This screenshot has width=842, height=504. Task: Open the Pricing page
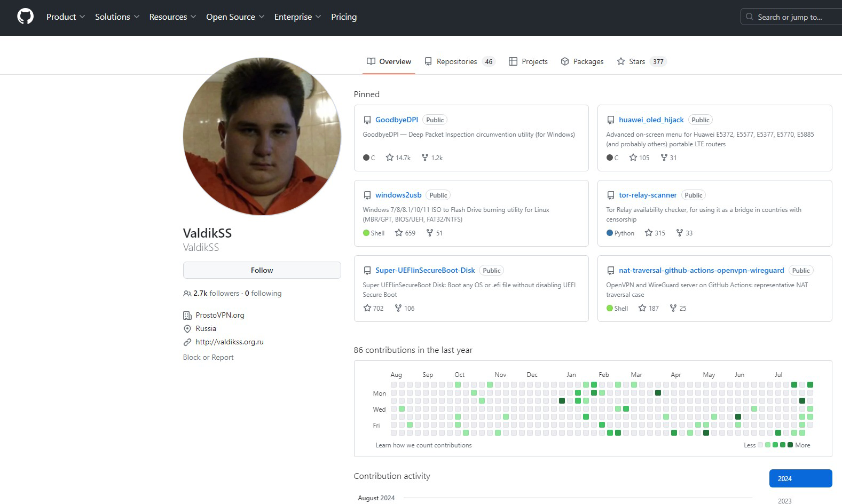click(x=344, y=17)
